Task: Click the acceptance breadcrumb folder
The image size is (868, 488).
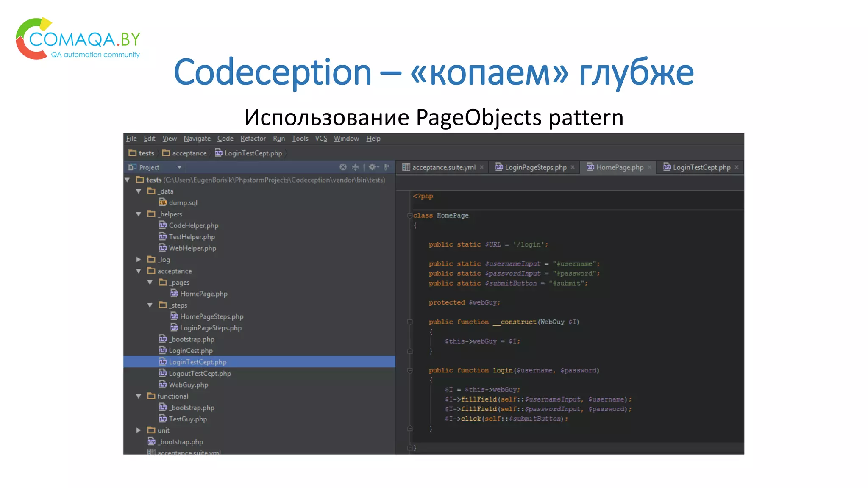Action: pyautogui.click(x=184, y=153)
